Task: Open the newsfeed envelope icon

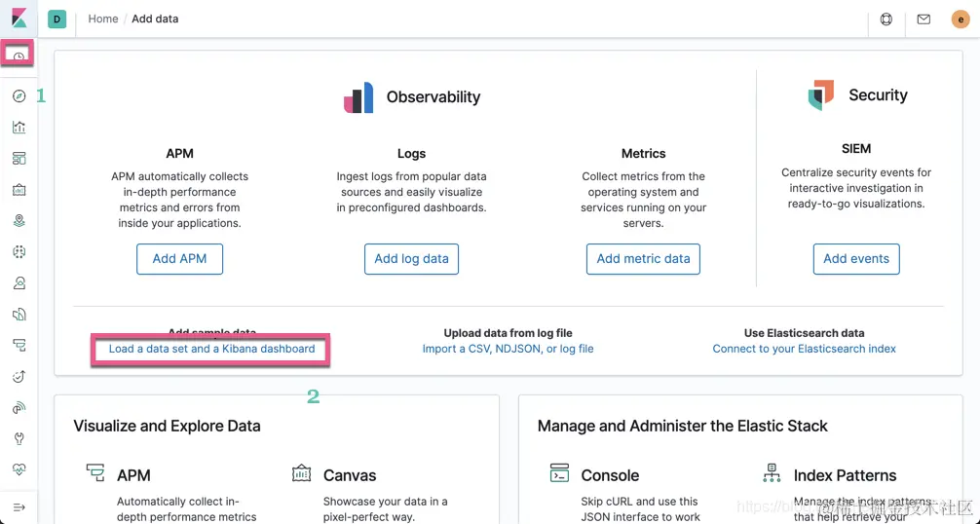Action: tap(923, 19)
